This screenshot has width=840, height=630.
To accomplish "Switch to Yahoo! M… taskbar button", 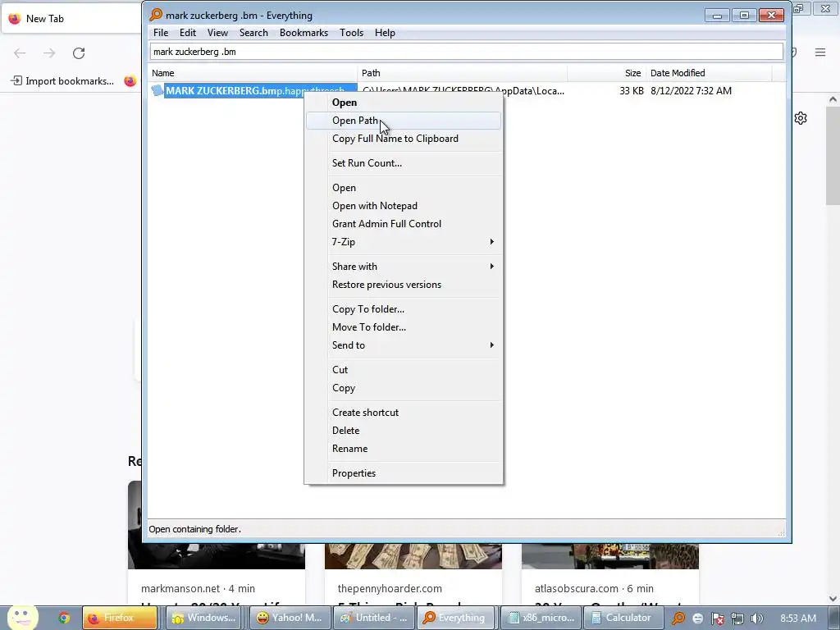I will tap(290, 619).
